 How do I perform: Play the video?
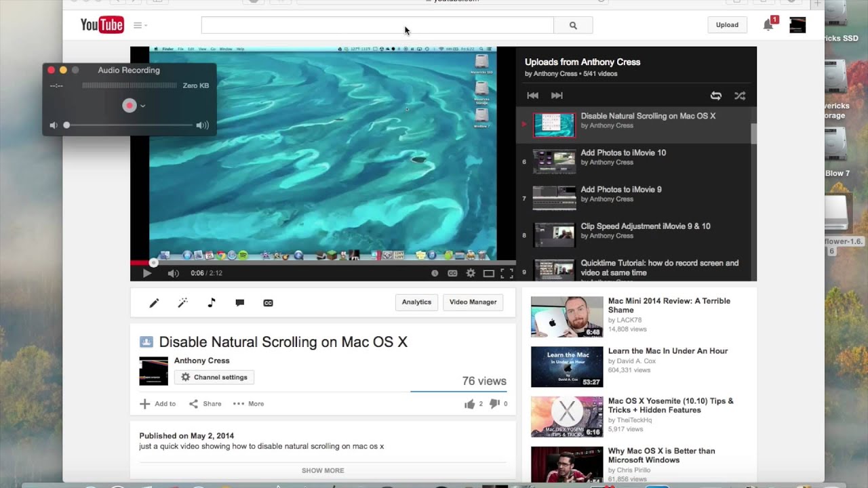point(146,273)
